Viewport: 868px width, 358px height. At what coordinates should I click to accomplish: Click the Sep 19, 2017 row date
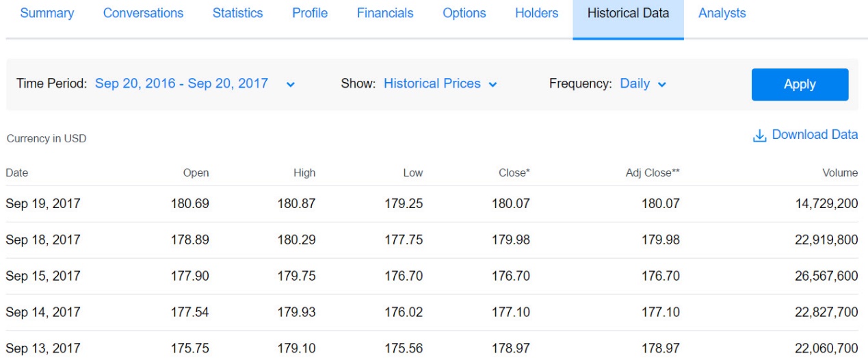point(43,203)
